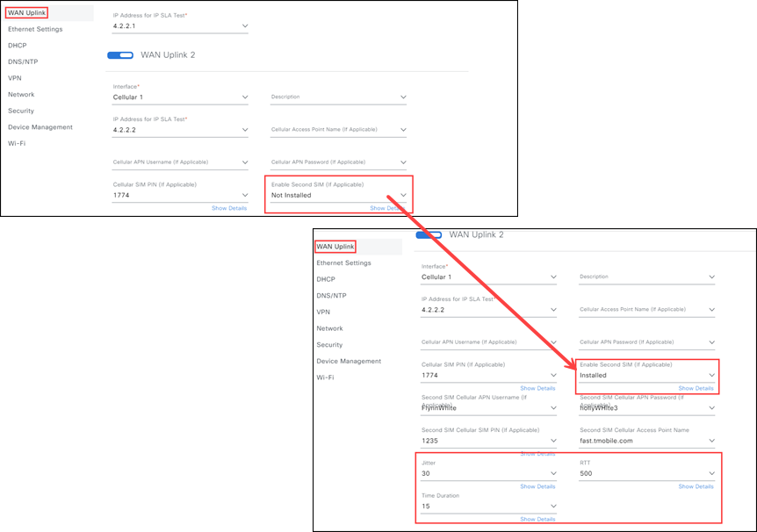This screenshot has width=757, height=532.
Task: Select Network in upper panel sidebar
Action: coord(21,95)
